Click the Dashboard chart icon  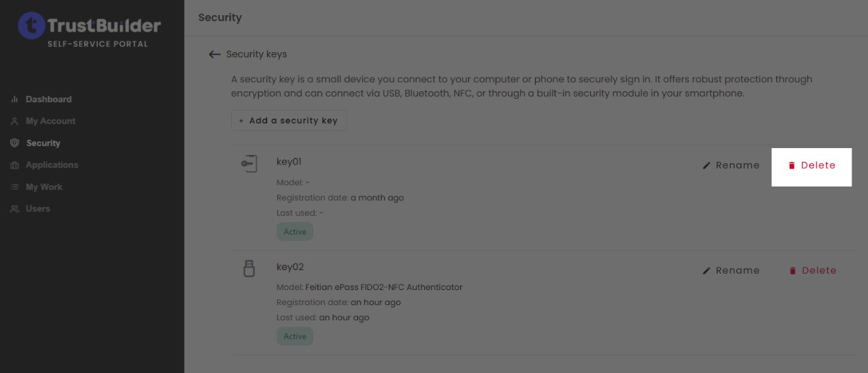pyautogui.click(x=14, y=99)
